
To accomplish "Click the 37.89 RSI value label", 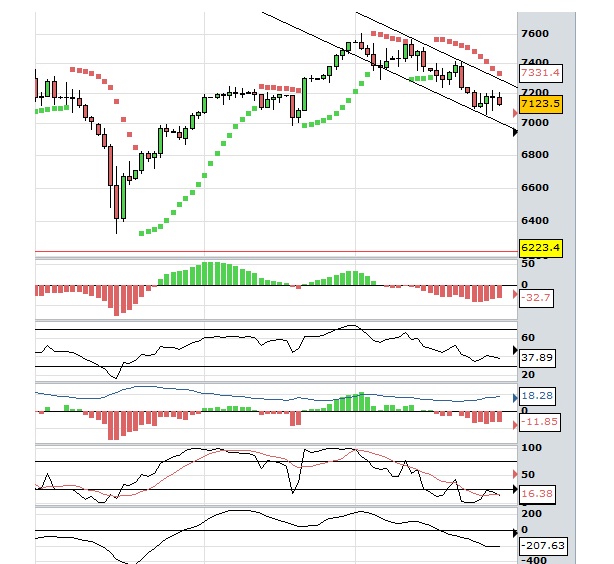I will tap(537, 358).
